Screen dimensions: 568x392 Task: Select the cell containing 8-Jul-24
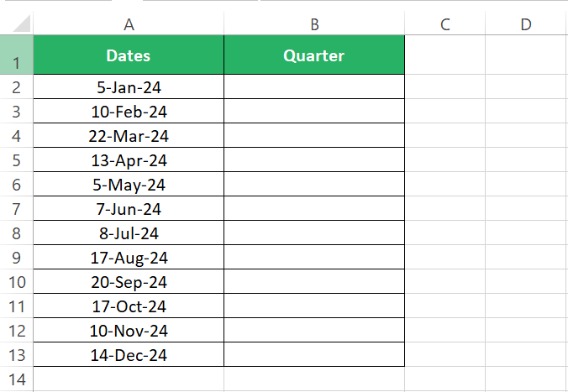pyautogui.click(x=129, y=233)
